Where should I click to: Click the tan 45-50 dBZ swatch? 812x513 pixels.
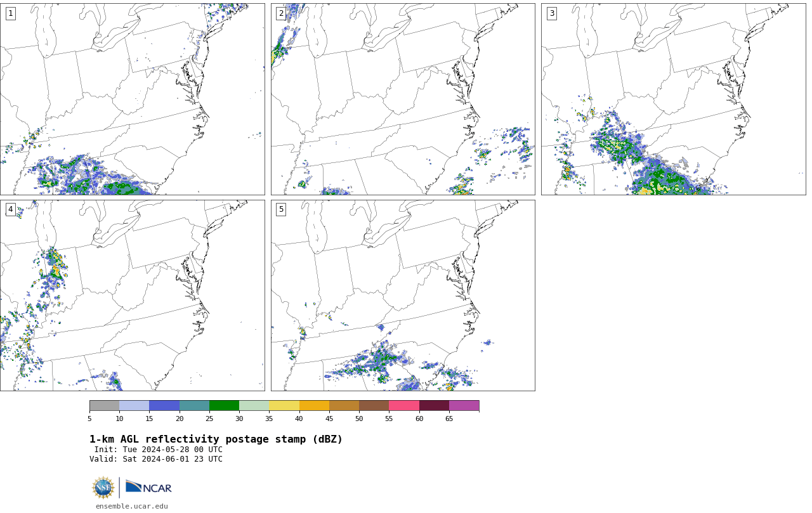[344, 406]
